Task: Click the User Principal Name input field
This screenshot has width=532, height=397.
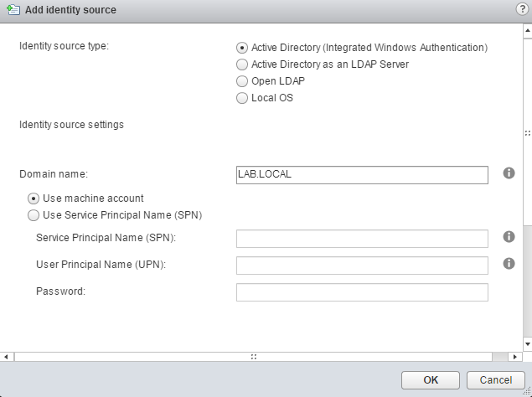Action: 362,266
